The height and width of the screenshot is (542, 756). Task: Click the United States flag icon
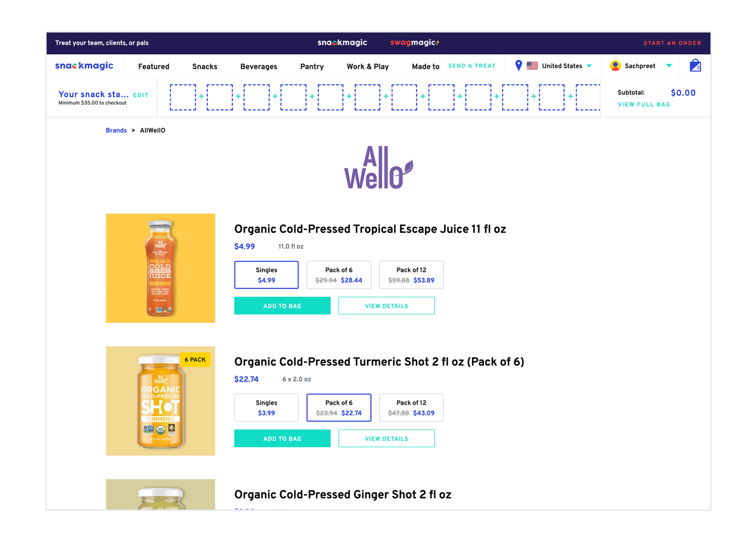tap(532, 66)
